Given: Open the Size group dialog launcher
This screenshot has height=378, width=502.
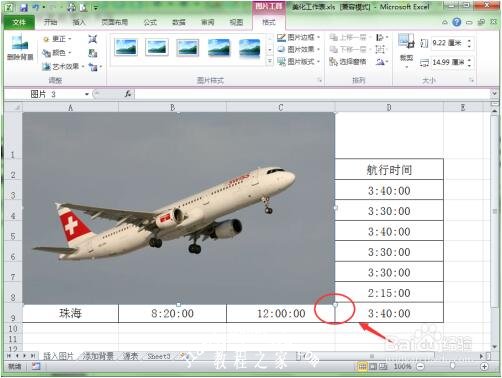Looking at the screenshot, I should click(x=471, y=80).
